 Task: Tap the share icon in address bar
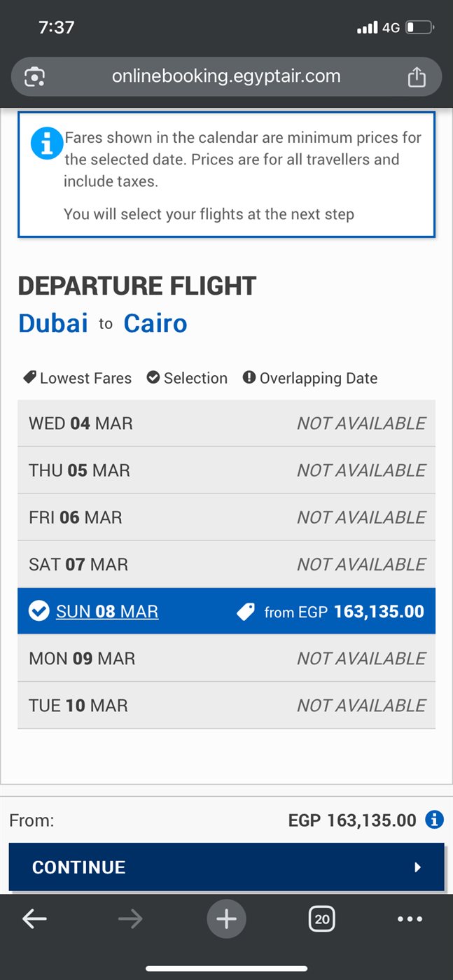pyautogui.click(x=417, y=76)
